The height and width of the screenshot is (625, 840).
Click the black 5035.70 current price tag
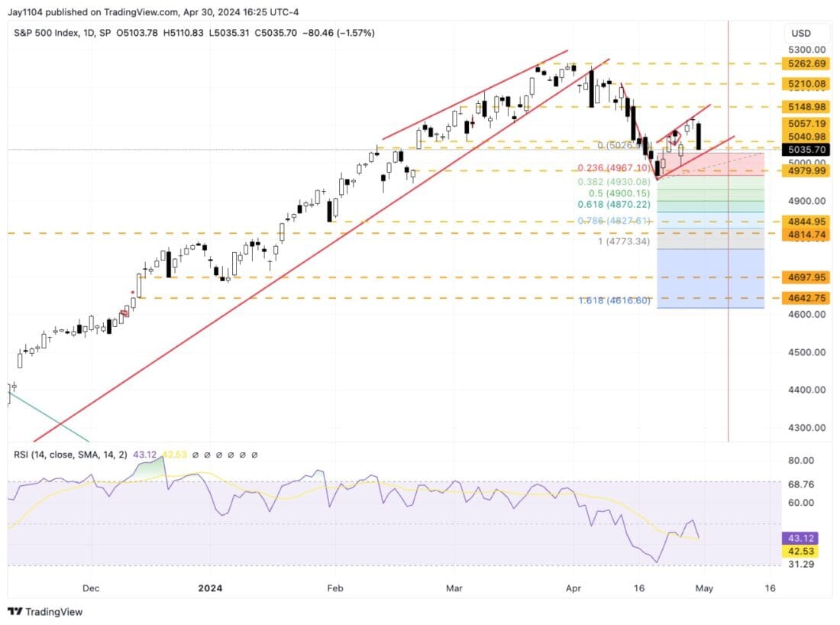[806, 150]
